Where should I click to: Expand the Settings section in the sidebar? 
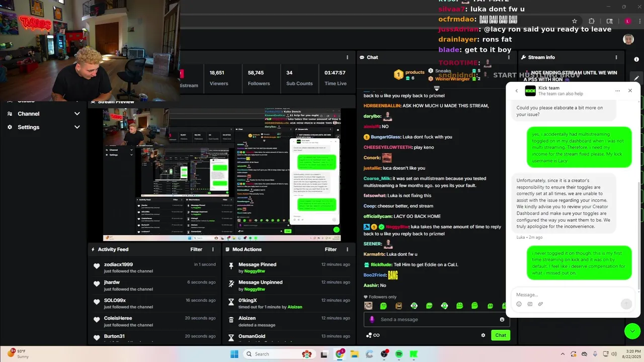click(x=77, y=127)
